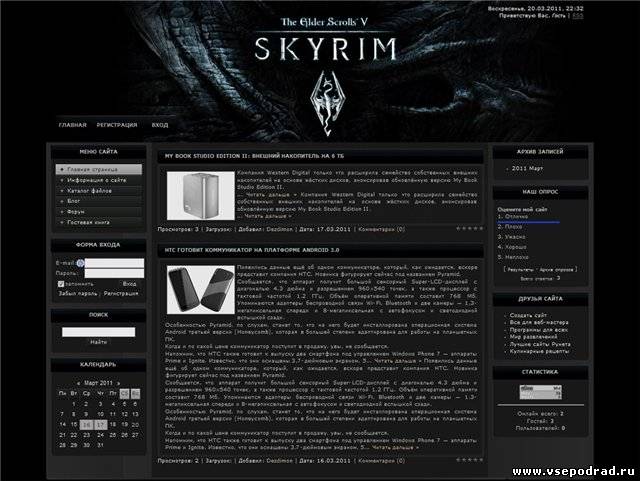640x481 pixels.
Task: Click the statistics counter image
Action: point(540,392)
